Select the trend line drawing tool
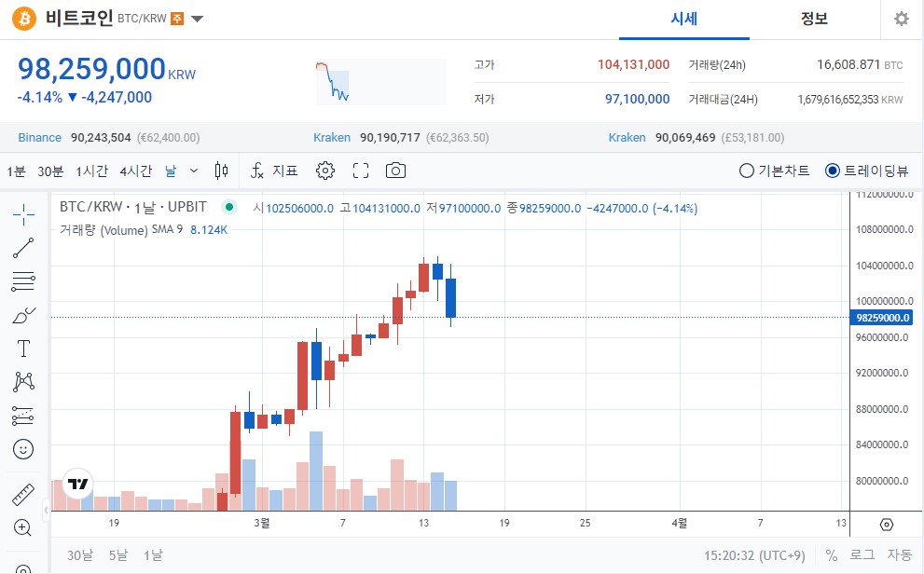The image size is (924, 574). pyautogui.click(x=23, y=248)
